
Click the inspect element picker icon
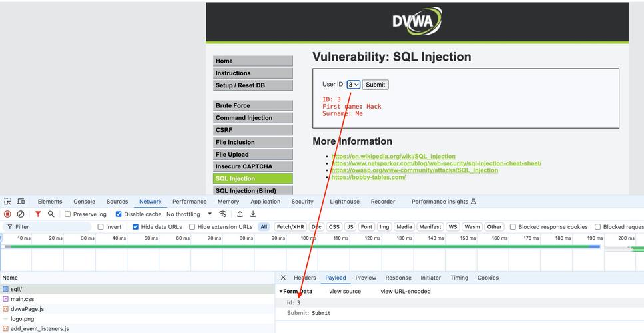(x=7, y=202)
